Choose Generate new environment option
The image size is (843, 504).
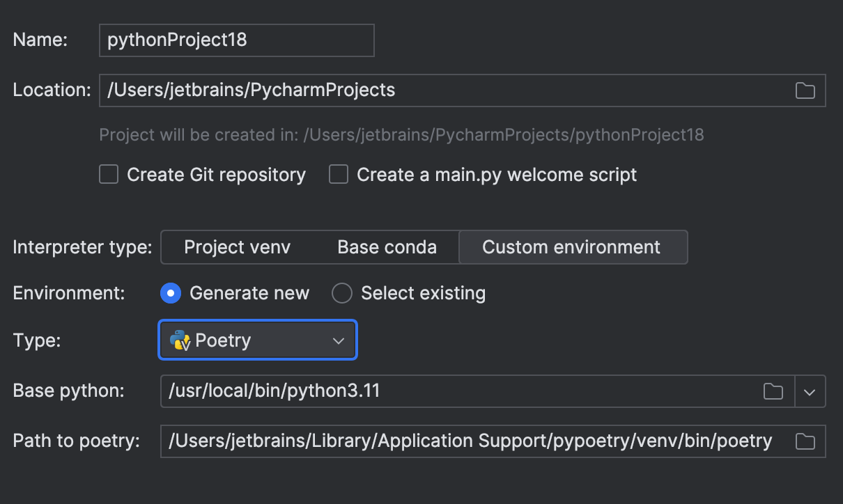click(169, 293)
